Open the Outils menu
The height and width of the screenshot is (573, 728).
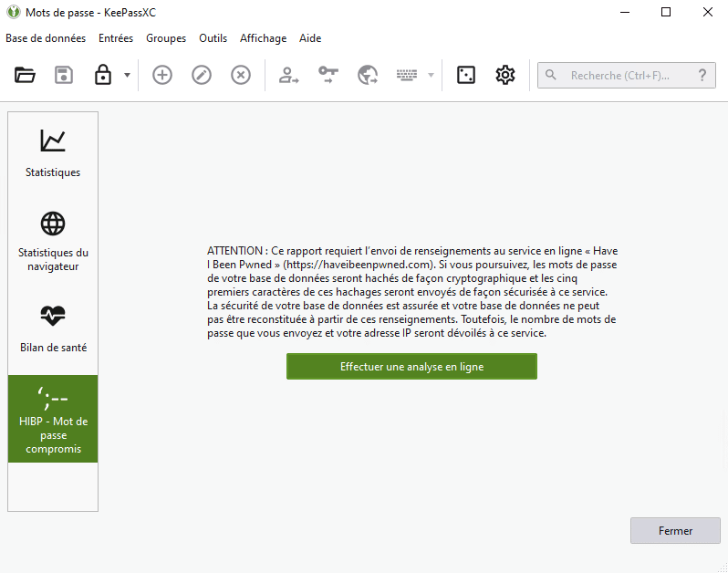[213, 38]
